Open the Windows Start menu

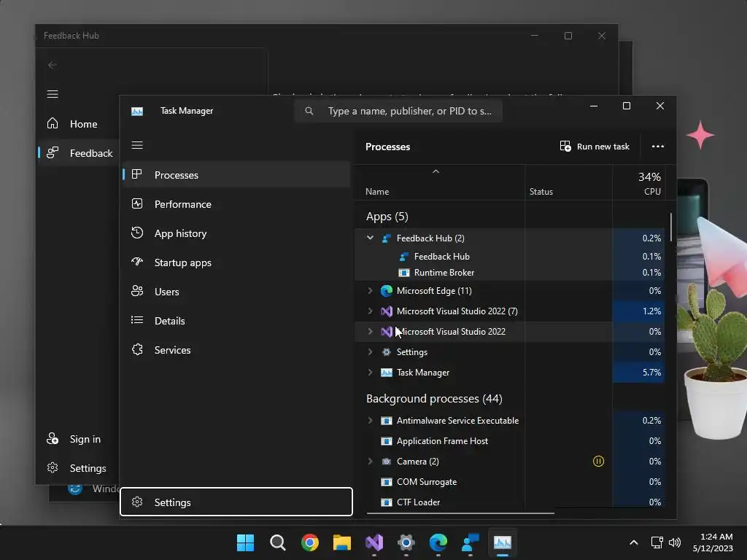tap(245, 542)
